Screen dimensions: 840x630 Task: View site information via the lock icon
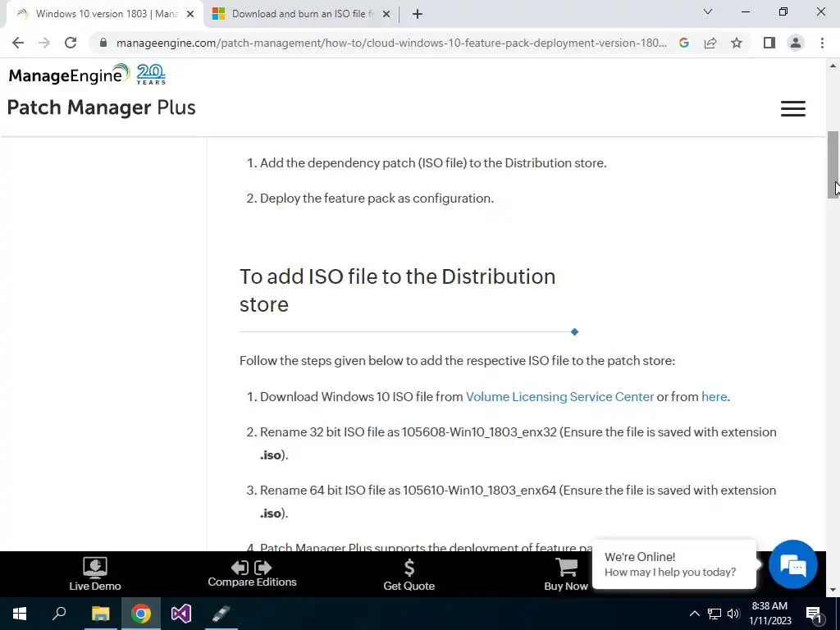(x=103, y=43)
